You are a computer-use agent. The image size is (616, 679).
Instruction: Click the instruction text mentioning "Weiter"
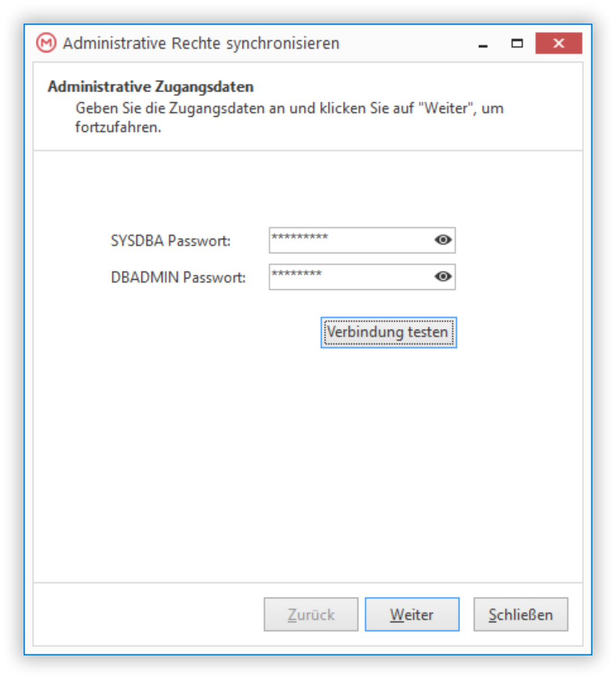tap(289, 117)
